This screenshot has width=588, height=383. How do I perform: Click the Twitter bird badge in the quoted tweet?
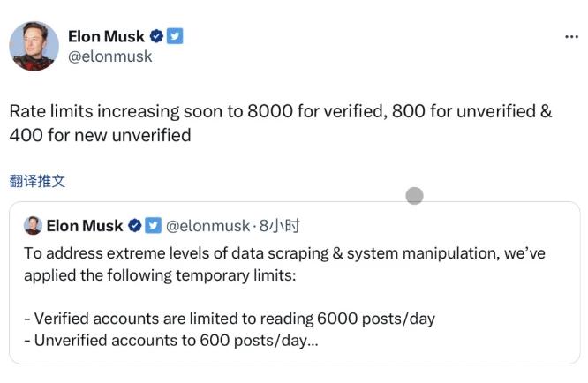[x=153, y=225]
